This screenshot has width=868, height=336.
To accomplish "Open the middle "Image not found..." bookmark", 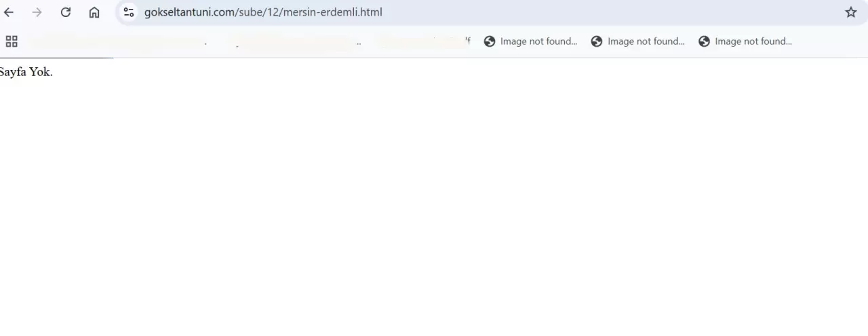I will 637,41.
